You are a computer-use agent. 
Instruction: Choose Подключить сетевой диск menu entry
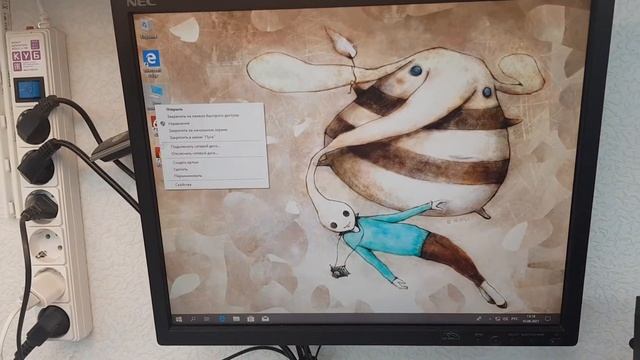(x=196, y=146)
